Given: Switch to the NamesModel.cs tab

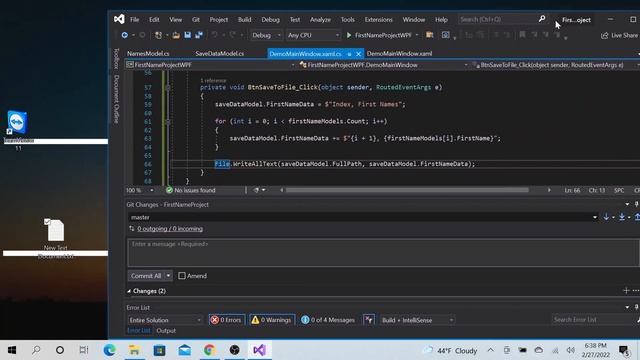Looking at the screenshot, I should coord(148,53).
